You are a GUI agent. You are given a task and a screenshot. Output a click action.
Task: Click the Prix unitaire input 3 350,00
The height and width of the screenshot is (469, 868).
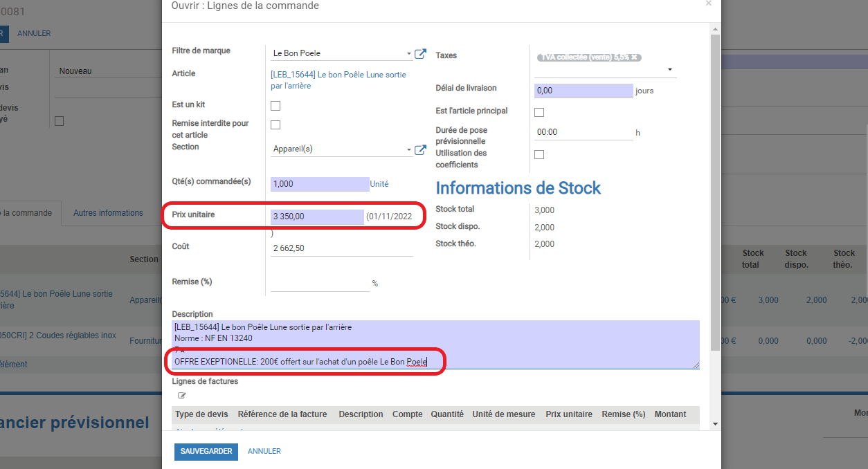(x=317, y=217)
